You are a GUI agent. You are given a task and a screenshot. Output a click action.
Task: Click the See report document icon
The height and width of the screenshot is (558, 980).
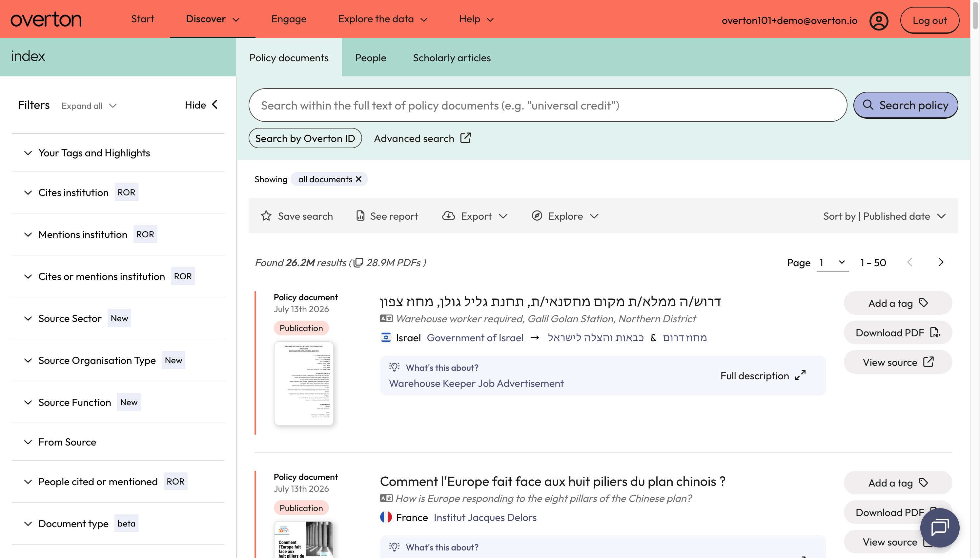tap(360, 216)
